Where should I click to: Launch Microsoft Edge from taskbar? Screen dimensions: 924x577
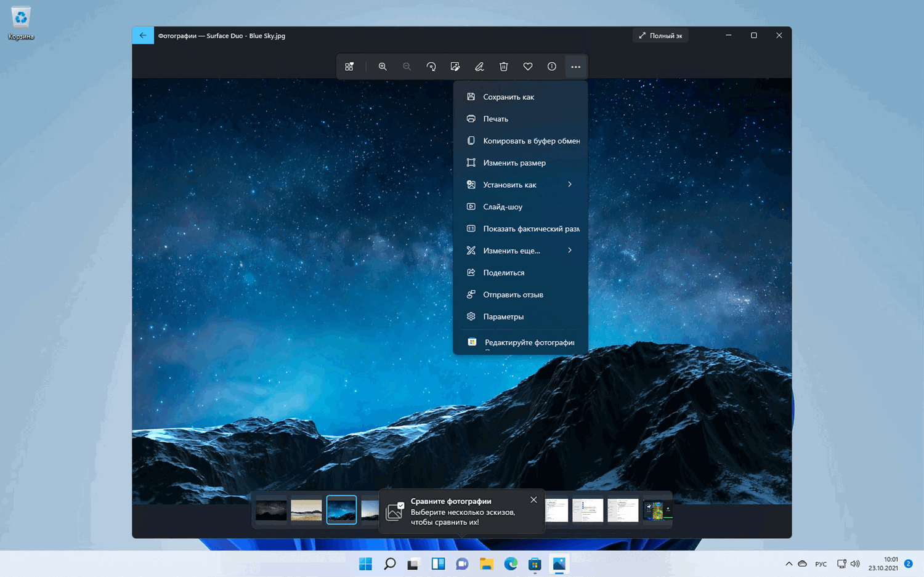(511, 564)
